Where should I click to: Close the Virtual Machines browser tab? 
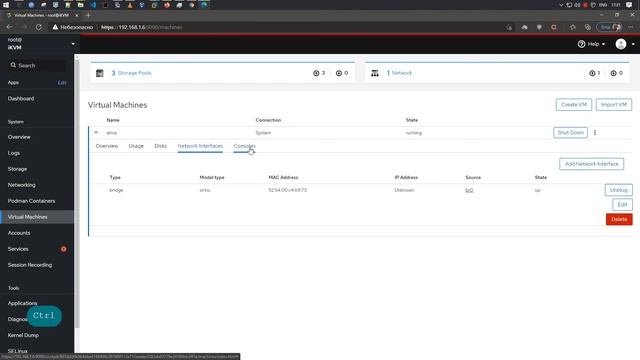[76, 16]
